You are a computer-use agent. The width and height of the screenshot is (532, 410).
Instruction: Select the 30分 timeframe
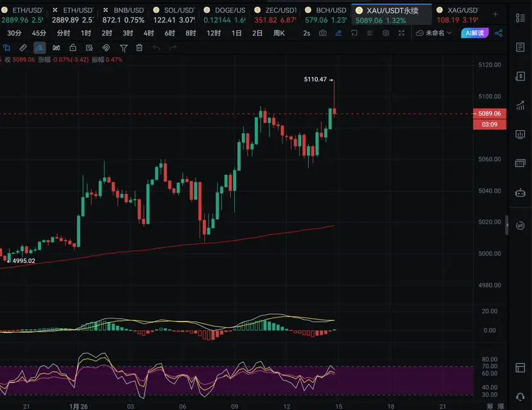[x=14, y=33]
